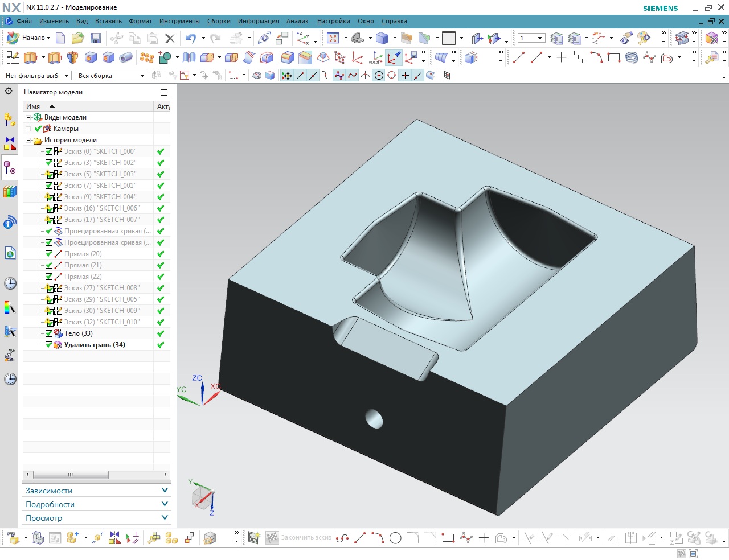Click the Delete X icon in toolbar
This screenshot has width=729, height=560.
(169, 38)
